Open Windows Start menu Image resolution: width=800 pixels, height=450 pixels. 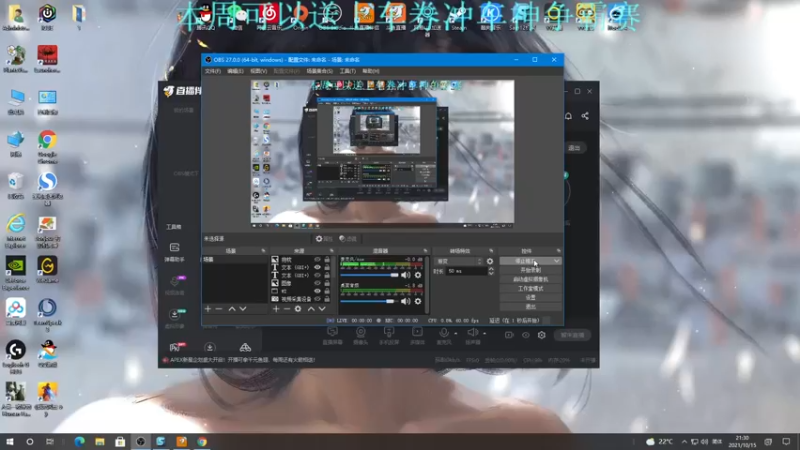tap(10, 441)
